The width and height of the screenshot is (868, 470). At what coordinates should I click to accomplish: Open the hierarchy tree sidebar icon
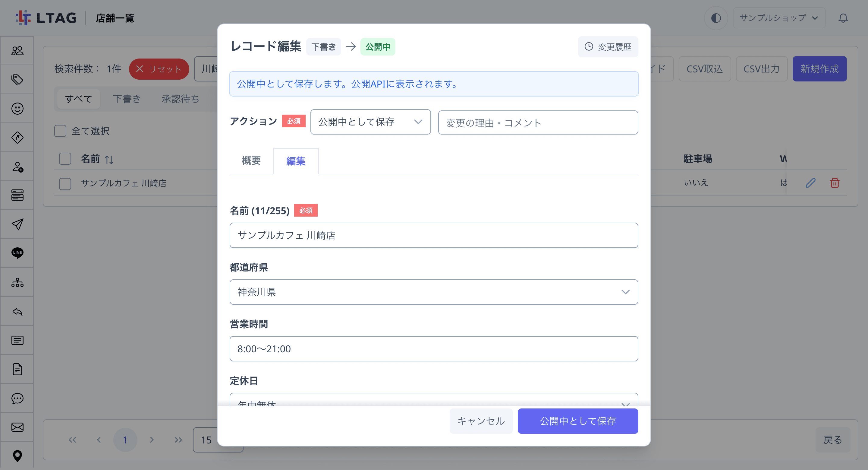(x=17, y=282)
